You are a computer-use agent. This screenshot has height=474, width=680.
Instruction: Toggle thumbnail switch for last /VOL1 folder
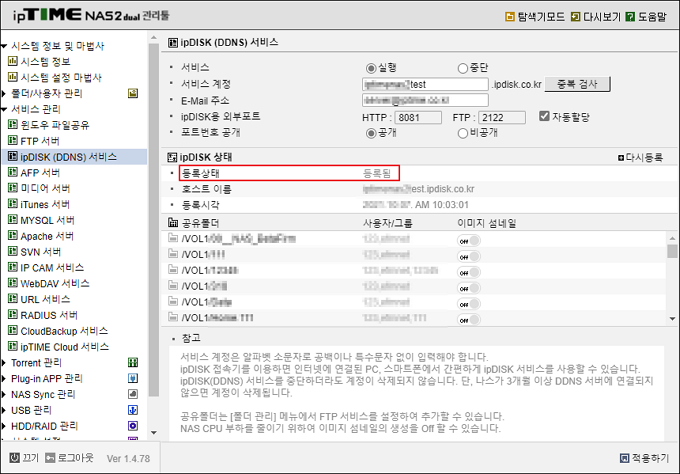469,320
